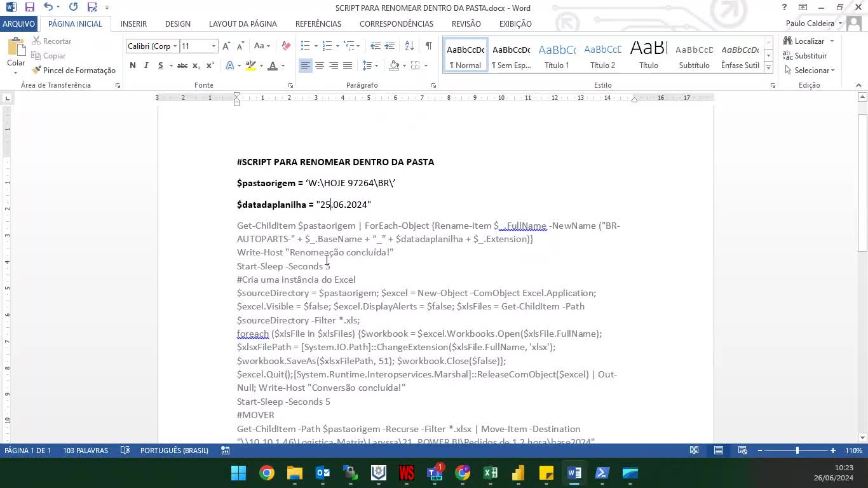The width and height of the screenshot is (868, 488).
Task: Open Excel from the taskbar
Action: (491, 473)
